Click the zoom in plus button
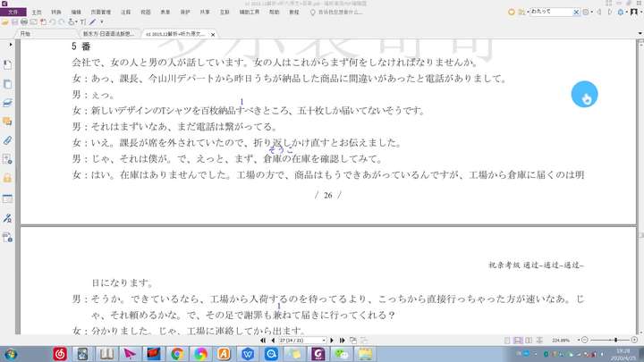Screen dimensions: 644x362 634,341
